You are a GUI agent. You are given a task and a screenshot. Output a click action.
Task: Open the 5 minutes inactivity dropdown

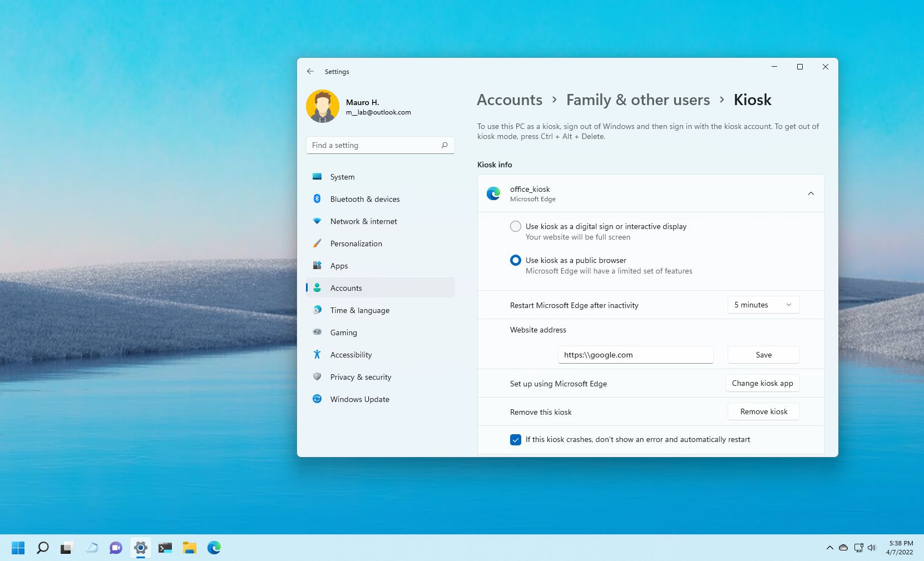(763, 305)
